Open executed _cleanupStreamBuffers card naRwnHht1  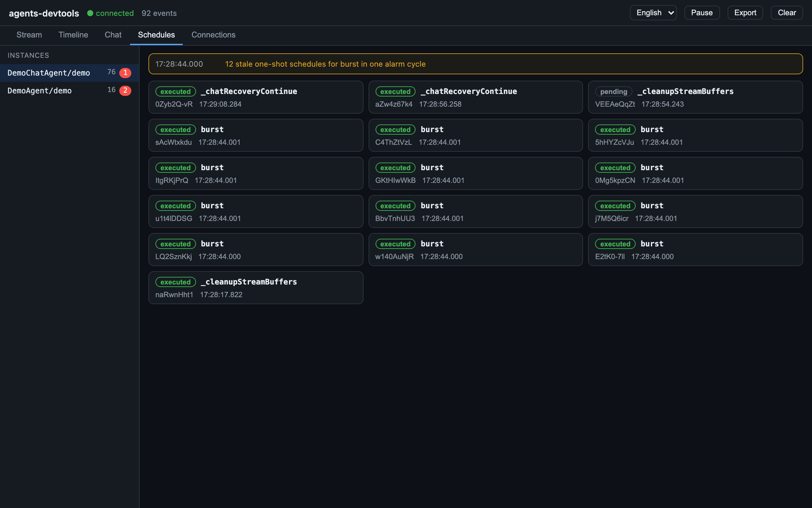coord(256,288)
